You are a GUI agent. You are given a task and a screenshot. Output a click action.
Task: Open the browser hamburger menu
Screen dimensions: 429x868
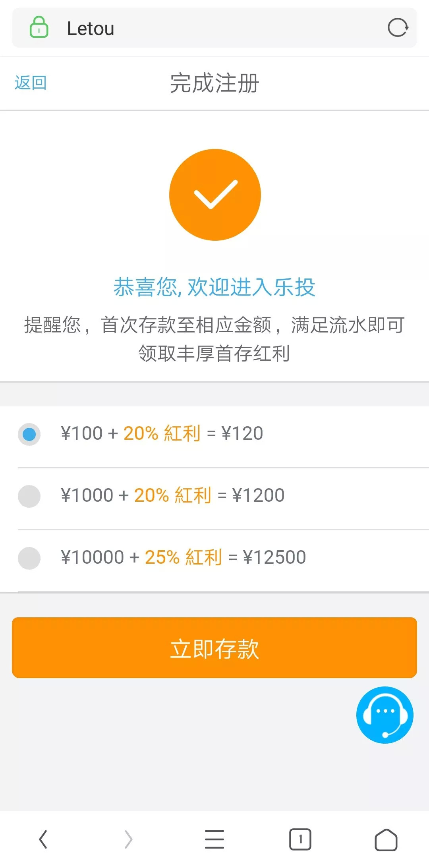tap(214, 839)
